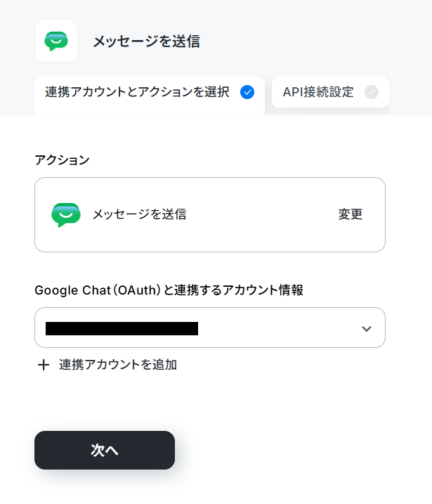Click the 変更 link to change the action

click(x=350, y=214)
